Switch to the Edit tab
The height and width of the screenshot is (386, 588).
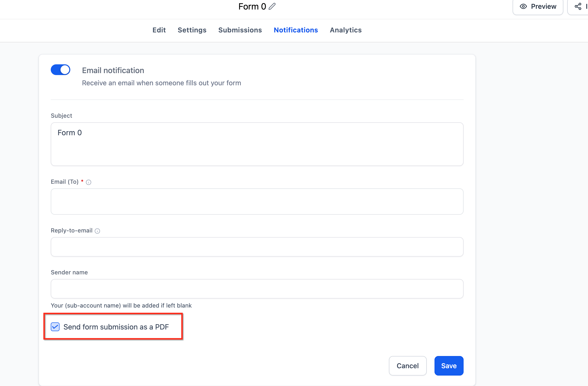pos(159,30)
